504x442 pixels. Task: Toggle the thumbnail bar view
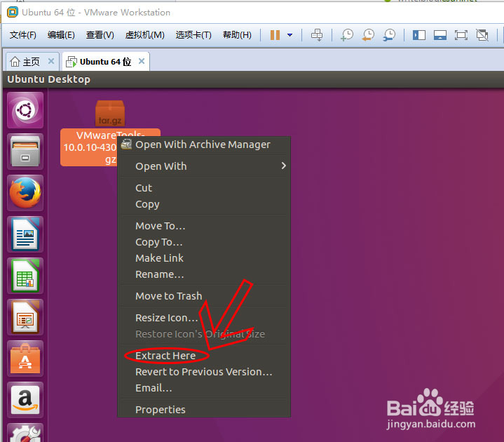(440, 35)
